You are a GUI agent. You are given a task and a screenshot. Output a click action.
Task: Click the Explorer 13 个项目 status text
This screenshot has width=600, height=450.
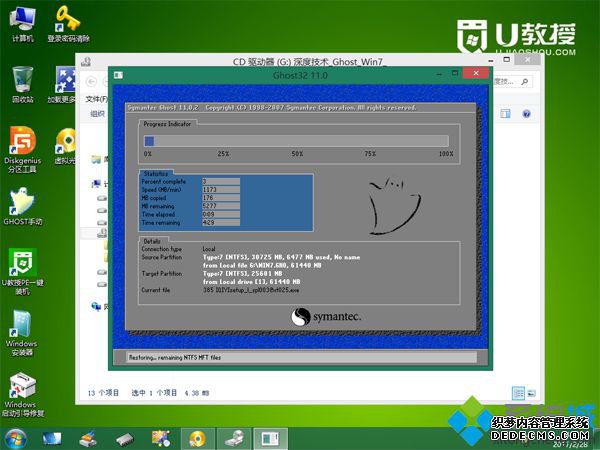click(x=103, y=393)
